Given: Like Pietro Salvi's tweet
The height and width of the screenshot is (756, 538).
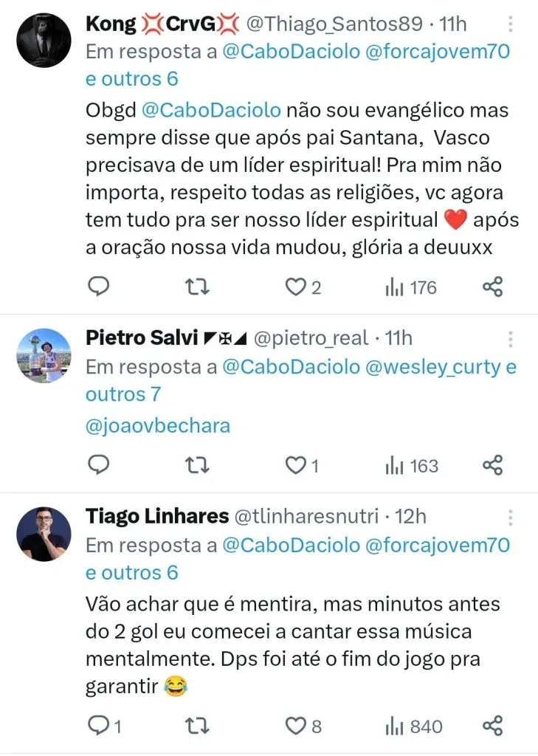Looking at the screenshot, I should [x=296, y=465].
